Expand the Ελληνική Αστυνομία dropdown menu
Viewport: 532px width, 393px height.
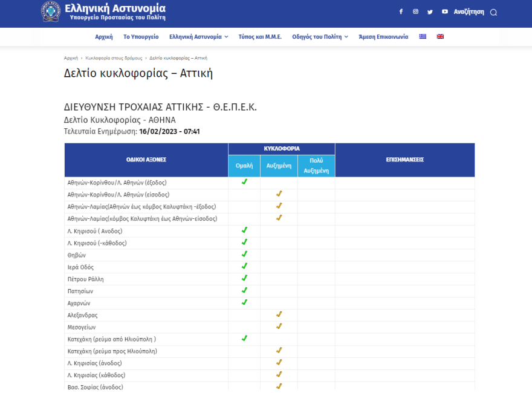198,37
